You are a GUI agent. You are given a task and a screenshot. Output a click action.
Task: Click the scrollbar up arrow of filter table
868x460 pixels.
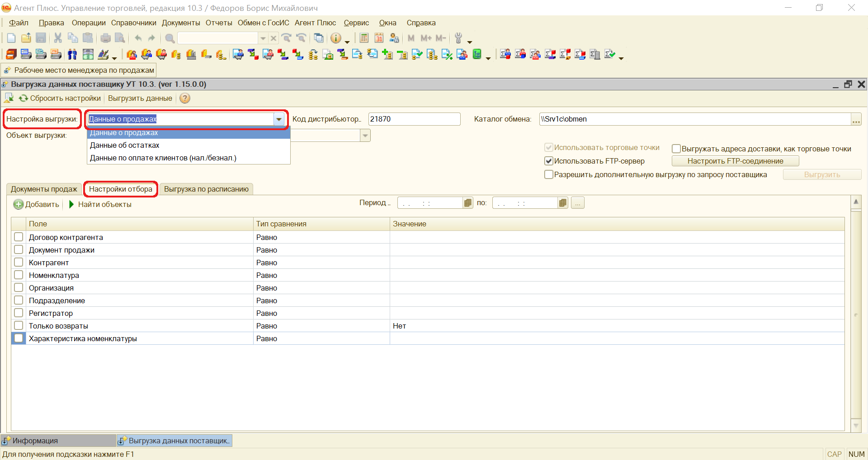point(856,202)
